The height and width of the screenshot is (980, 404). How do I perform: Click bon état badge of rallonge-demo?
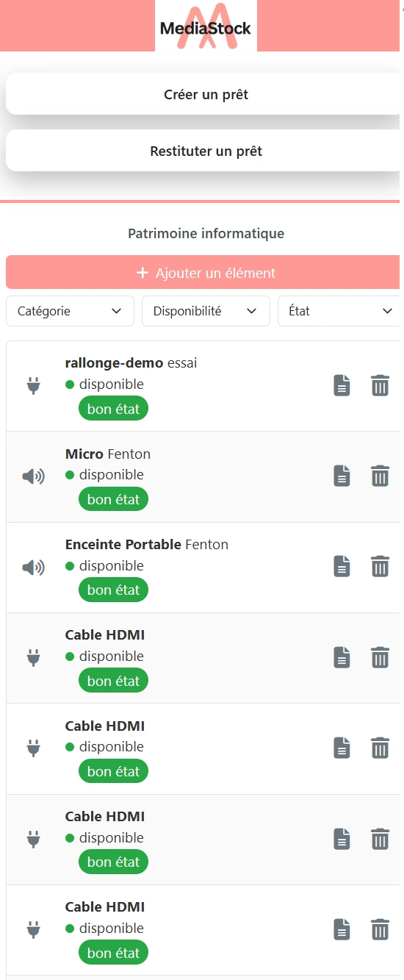click(x=113, y=409)
